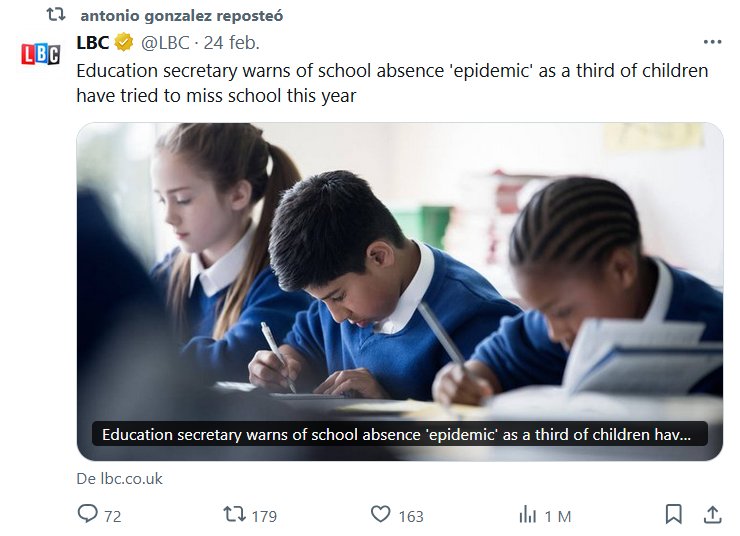
Task: Open view analytics bar chart icon
Action: pos(527,514)
